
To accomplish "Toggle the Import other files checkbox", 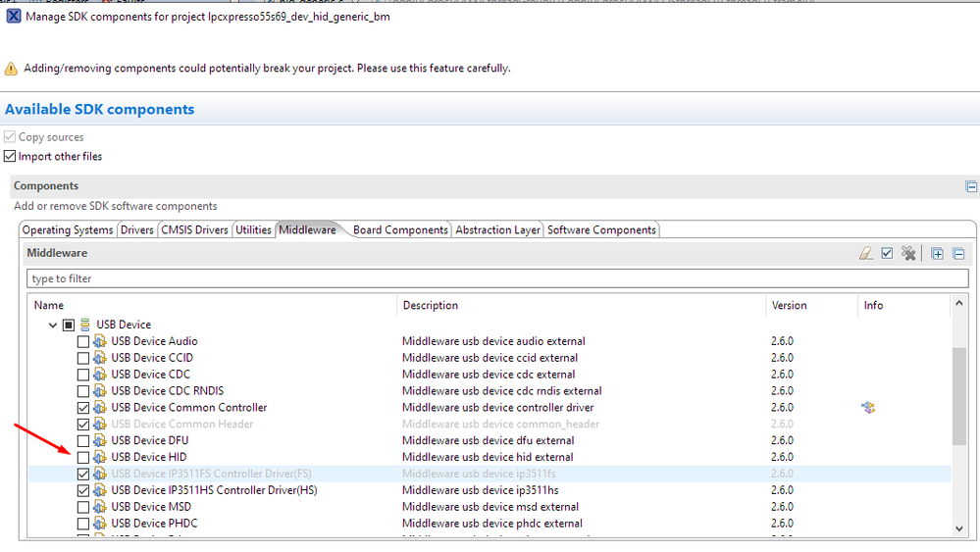I will 10,156.
